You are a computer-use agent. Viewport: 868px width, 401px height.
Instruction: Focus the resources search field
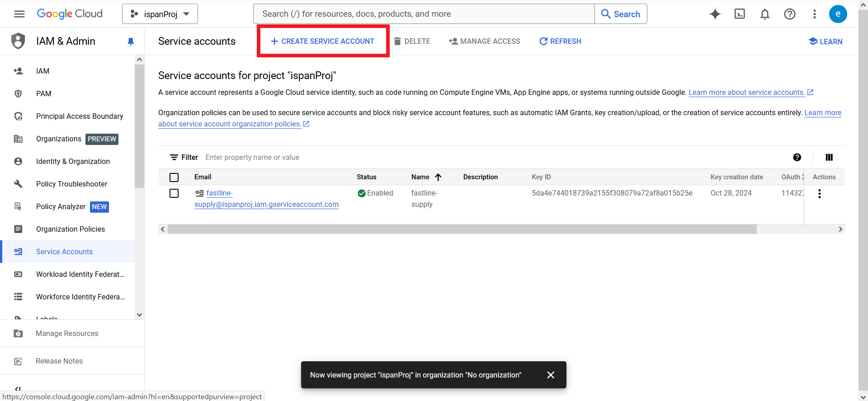click(x=424, y=14)
